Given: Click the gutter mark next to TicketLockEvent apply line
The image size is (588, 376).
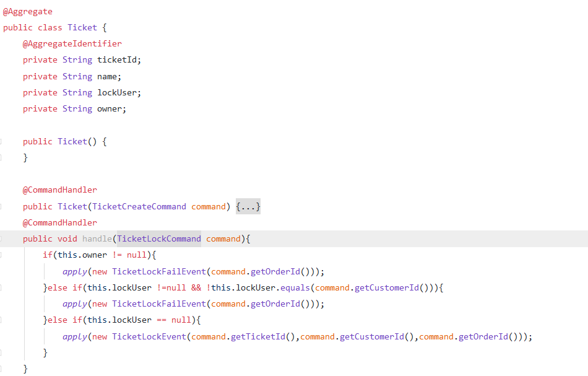Looking at the screenshot, I should (3, 336).
